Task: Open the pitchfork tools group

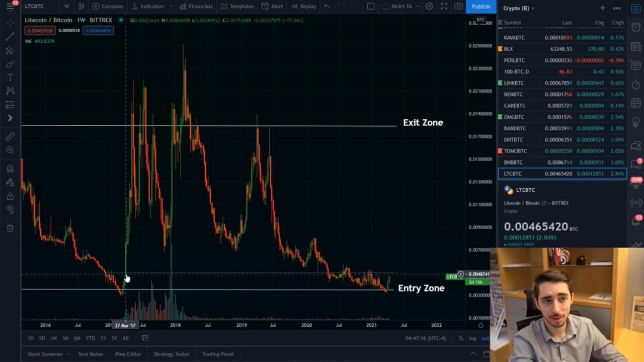Action: point(10,50)
